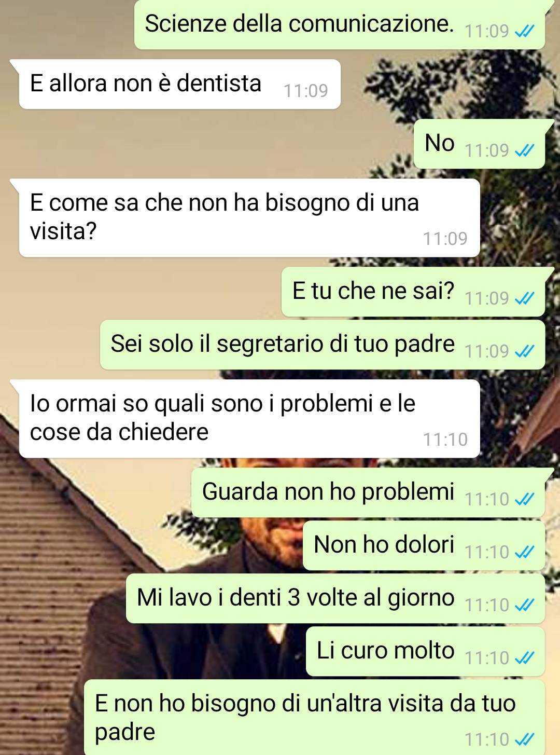This screenshot has height=755, width=560.
Task: Tap the double ticks next to 'Guarda non ho problemi'
Action: point(524,500)
